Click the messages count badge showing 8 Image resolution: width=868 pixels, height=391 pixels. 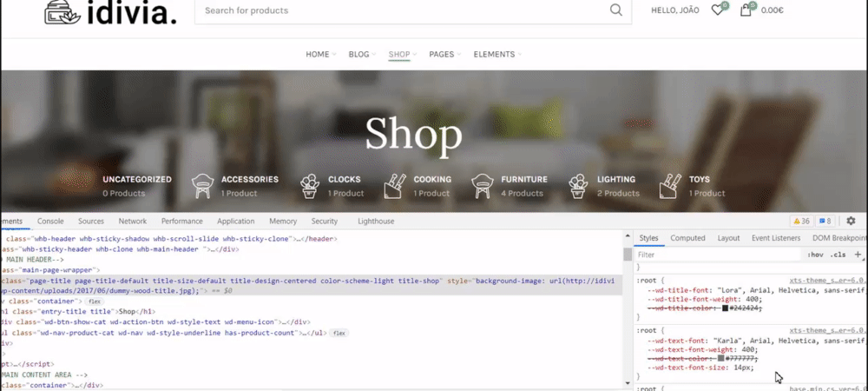[825, 221]
